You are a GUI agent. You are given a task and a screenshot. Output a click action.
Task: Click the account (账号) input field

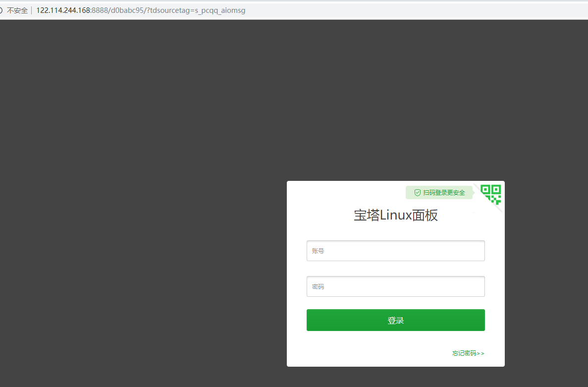pos(396,251)
